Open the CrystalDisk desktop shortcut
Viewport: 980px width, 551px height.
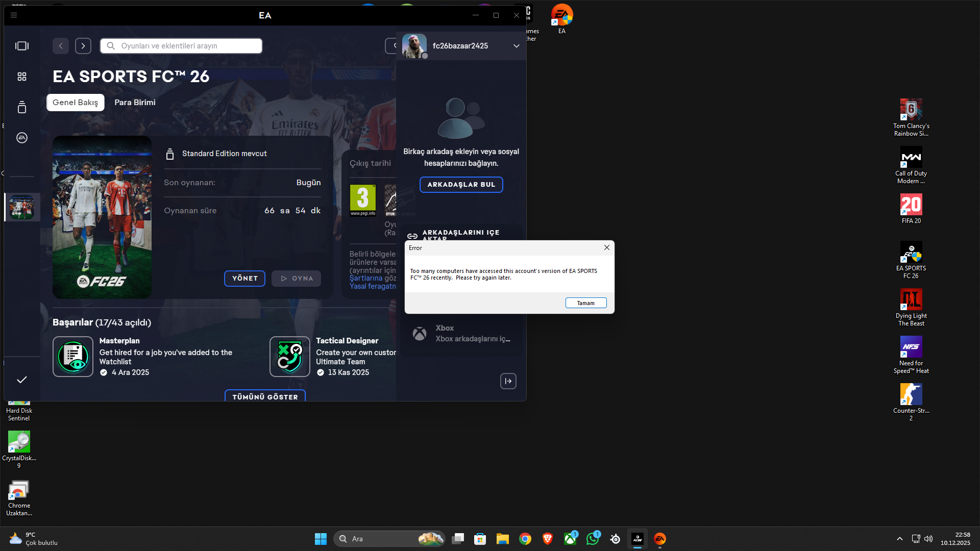[x=19, y=450]
